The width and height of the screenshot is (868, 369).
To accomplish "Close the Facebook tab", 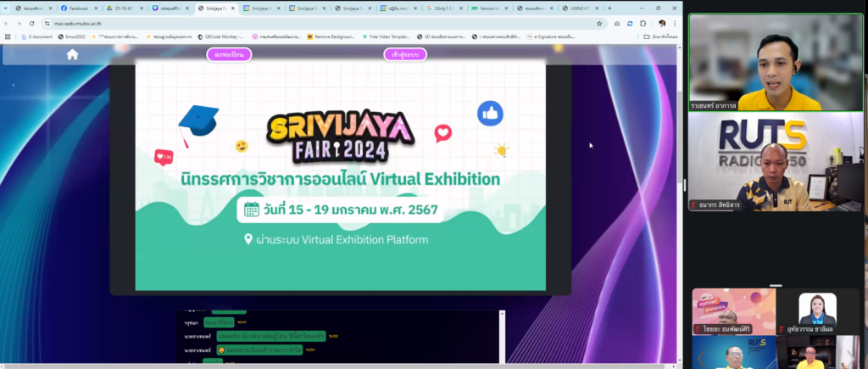I will [96, 8].
